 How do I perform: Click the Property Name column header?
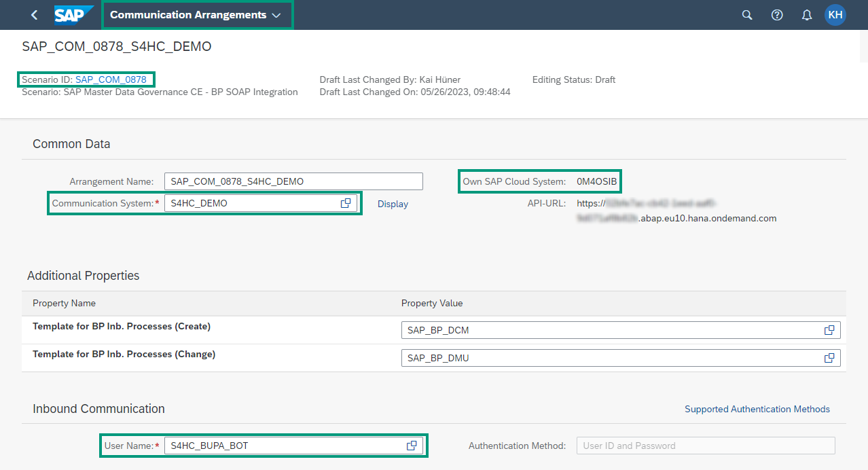tap(64, 303)
